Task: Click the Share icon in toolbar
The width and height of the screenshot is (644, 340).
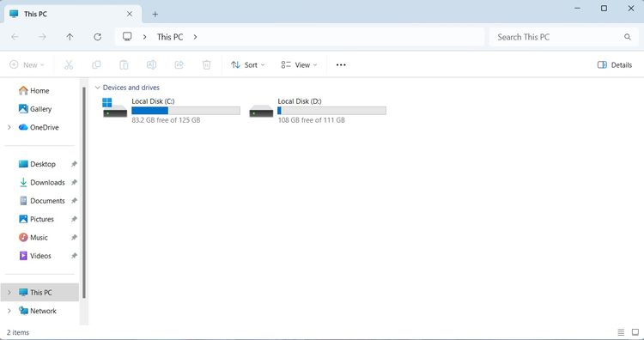Action: [x=179, y=65]
